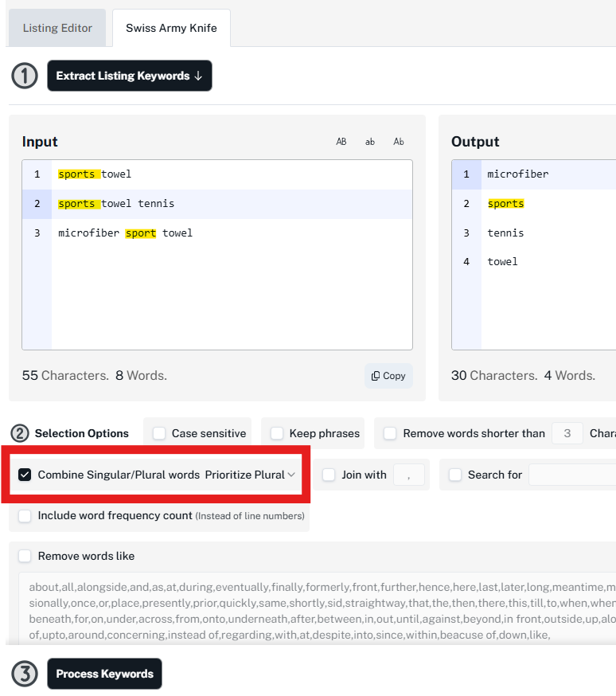Screen dimensions: 616x696
Task: Click the step 1 circled number icon
Action: [x=25, y=76]
